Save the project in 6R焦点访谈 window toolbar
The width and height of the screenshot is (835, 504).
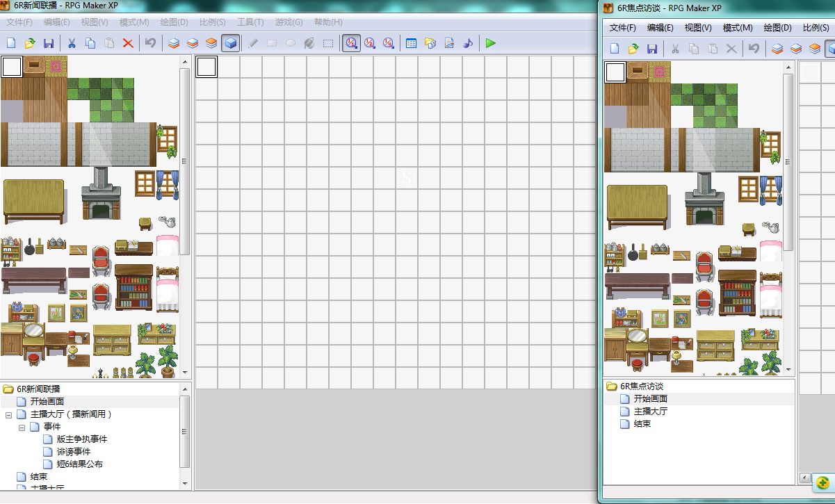tap(652, 49)
